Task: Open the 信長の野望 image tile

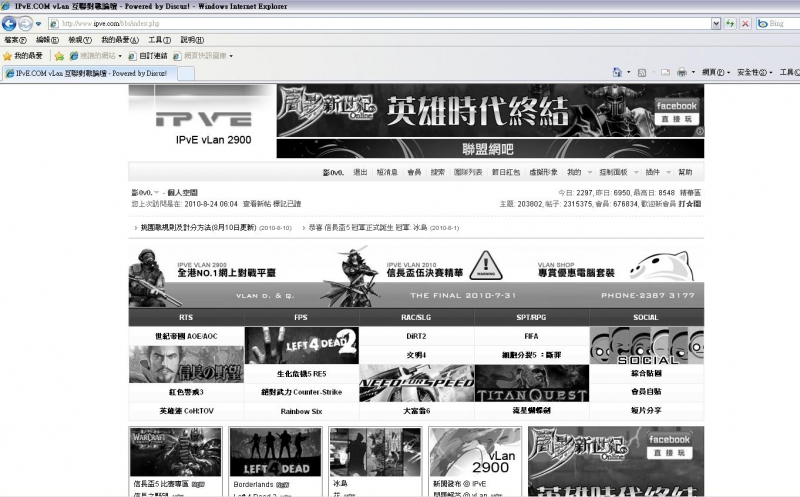Action: pos(186,364)
